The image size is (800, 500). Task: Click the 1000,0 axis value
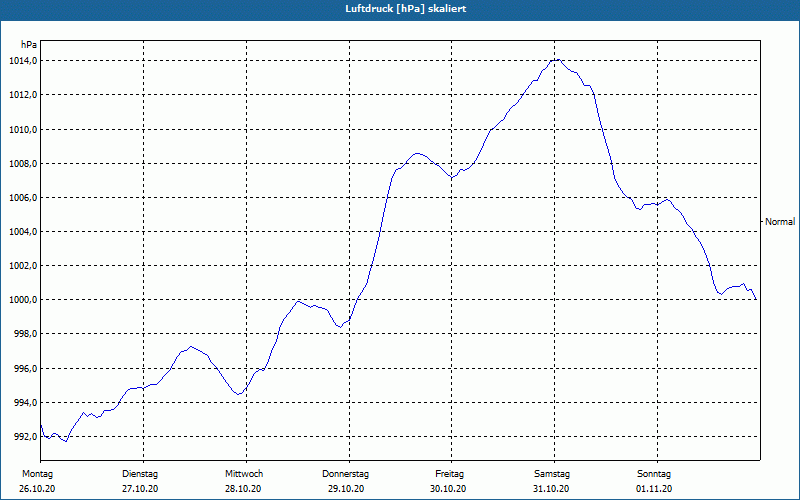(22, 300)
